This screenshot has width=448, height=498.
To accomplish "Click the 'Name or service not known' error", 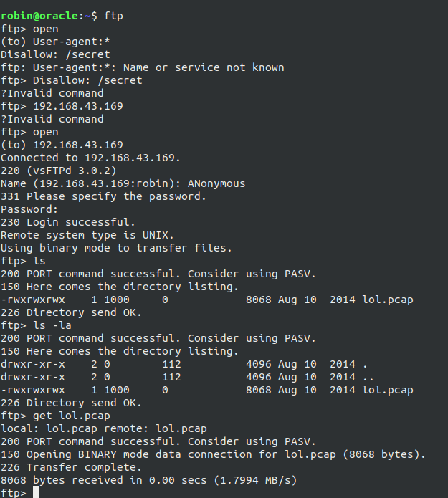I will click(219, 67).
